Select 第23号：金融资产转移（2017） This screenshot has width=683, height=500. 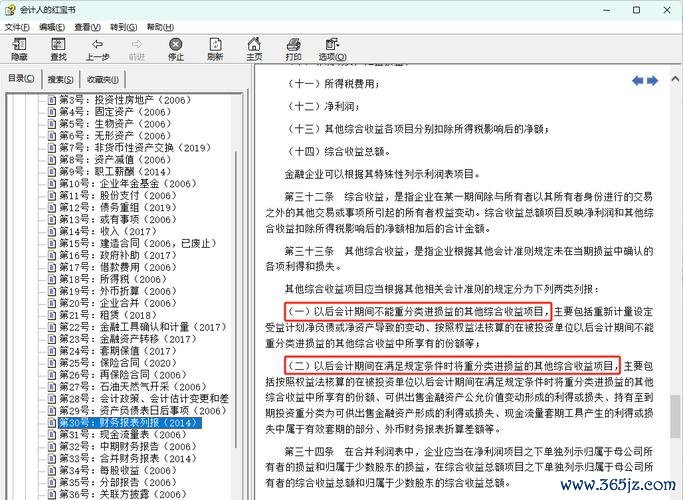coord(128,339)
